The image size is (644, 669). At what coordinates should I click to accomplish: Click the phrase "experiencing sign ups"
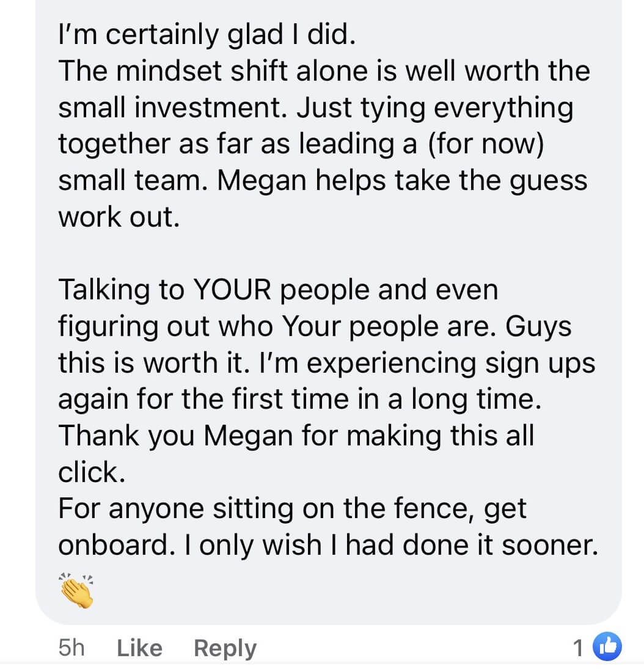tap(451, 364)
